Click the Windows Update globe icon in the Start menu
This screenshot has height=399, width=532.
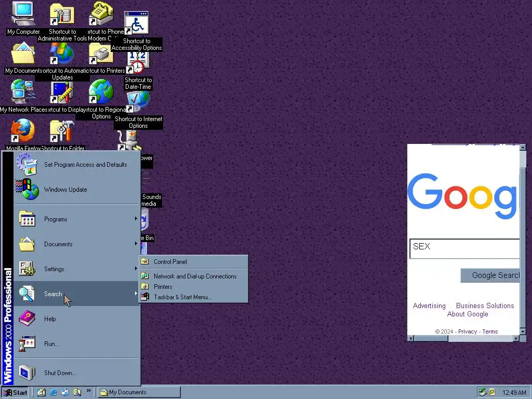tap(27, 189)
